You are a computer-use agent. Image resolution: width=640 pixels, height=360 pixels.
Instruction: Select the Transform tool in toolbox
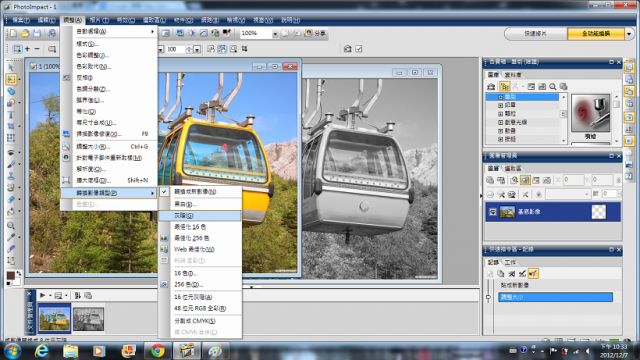[11, 138]
